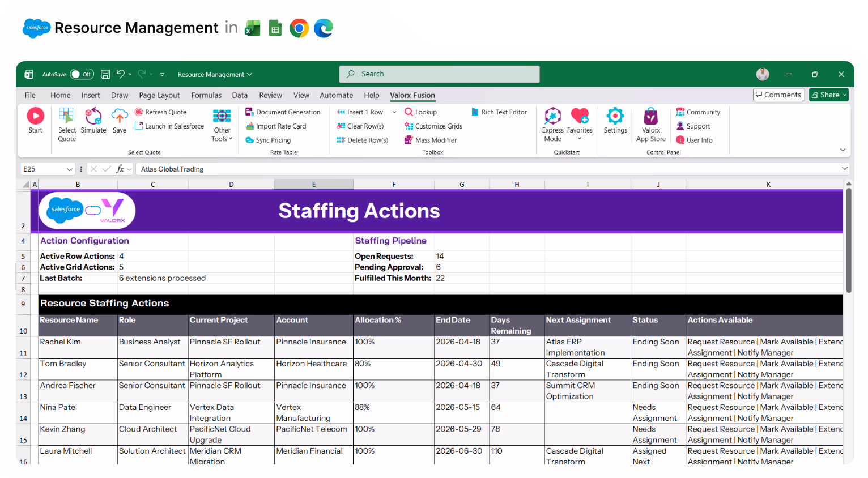The height and width of the screenshot is (478, 868).
Task: Click the Start button in Select Quote group
Action: click(x=35, y=122)
